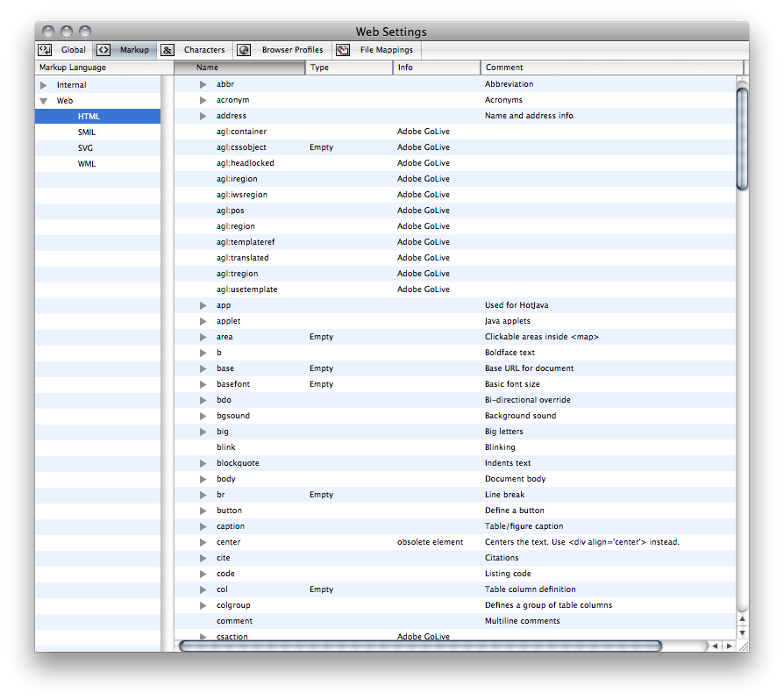784x700 pixels.
Task: Click the File Mappings icon
Action: tap(342, 50)
